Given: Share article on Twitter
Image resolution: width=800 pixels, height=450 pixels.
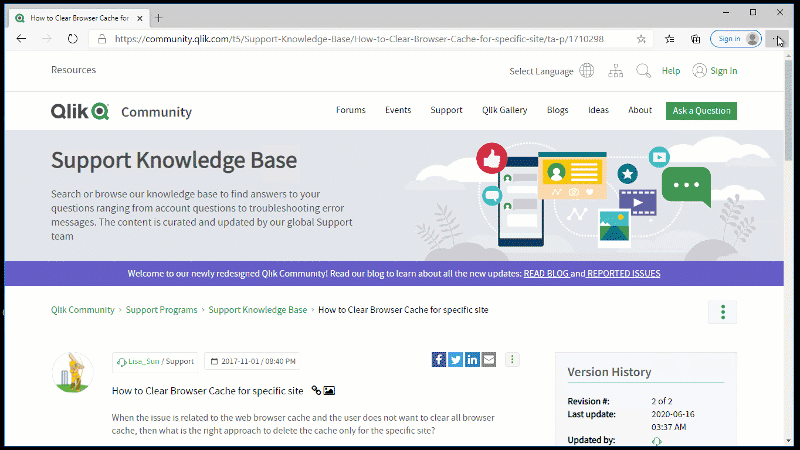Looking at the screenshot, I should [456, 359].
